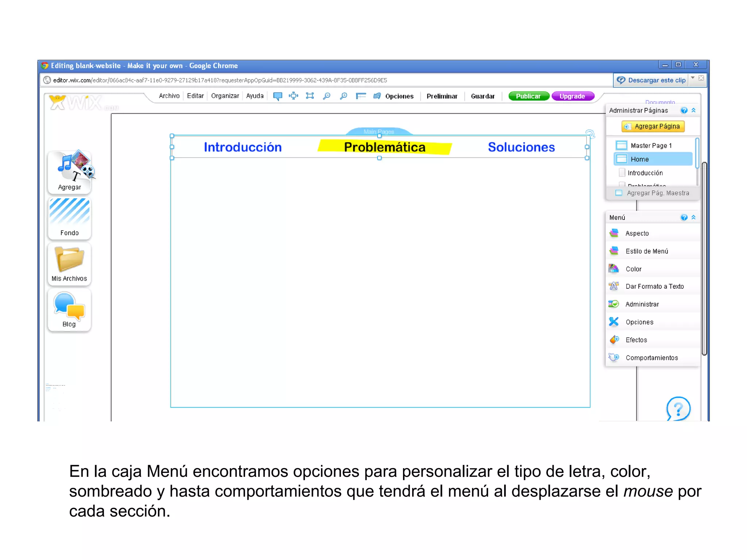Click the resize-frame toolbar icon
The image size is (747, 560).
pos(310,96)
